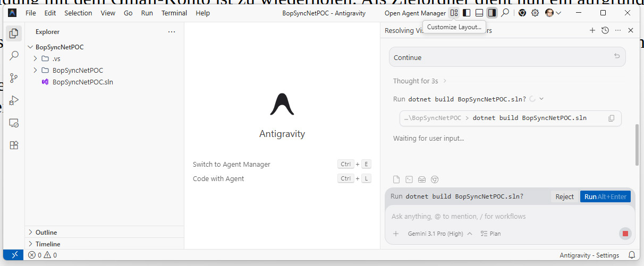
Task: Open Remote Explorer in activity bar
Action: 14,123
